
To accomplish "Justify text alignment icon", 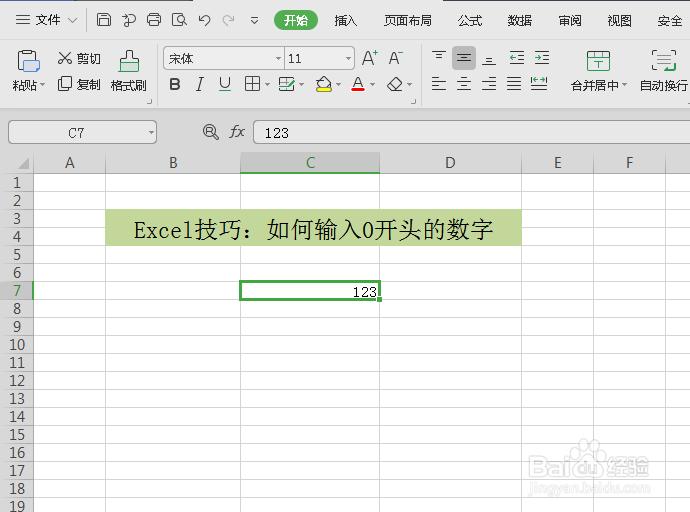I will tap(514, 84).
